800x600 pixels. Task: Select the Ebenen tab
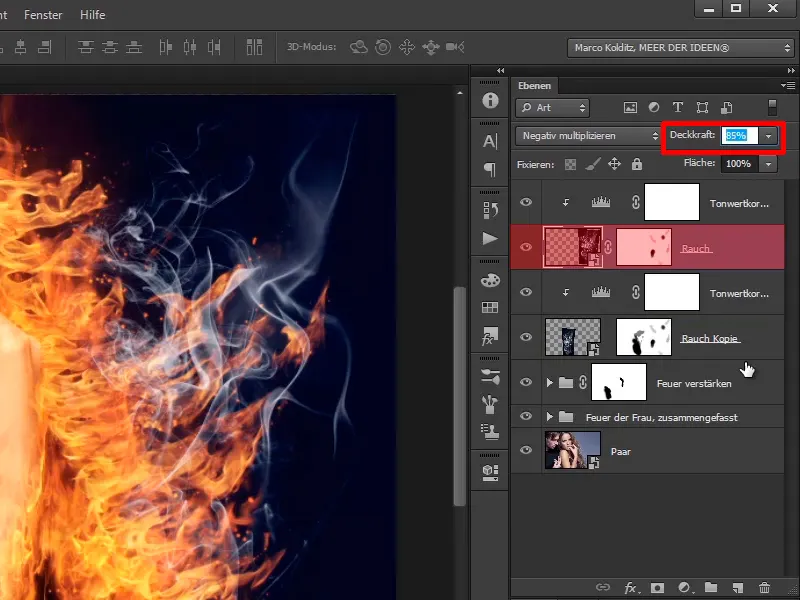tap(534, 86)
